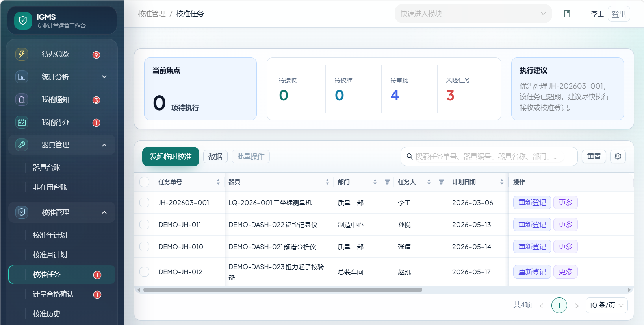Expand the 统计分析 menu chevron
Image resolution: width=644 pixels, height=325 pixels.
pos(104,77)
